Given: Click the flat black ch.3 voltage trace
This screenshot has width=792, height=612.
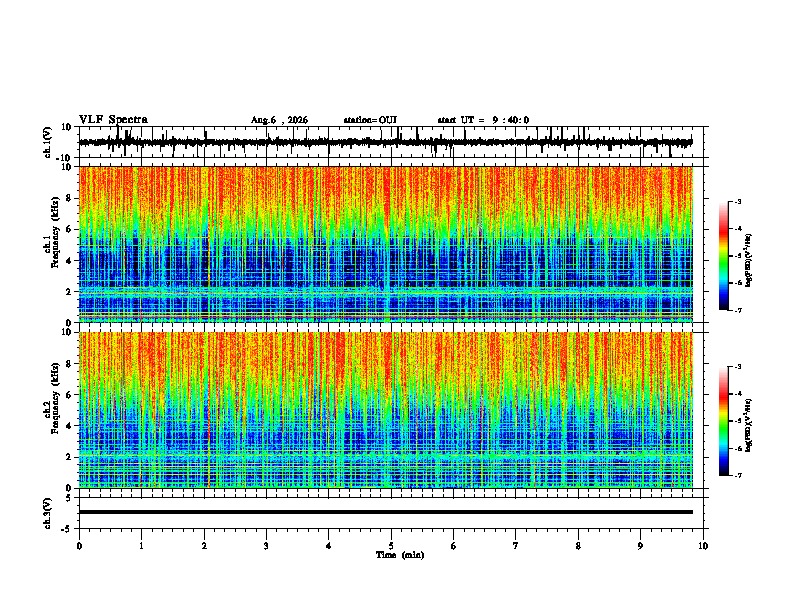Looking at the screenshot, I should point(386,512).
